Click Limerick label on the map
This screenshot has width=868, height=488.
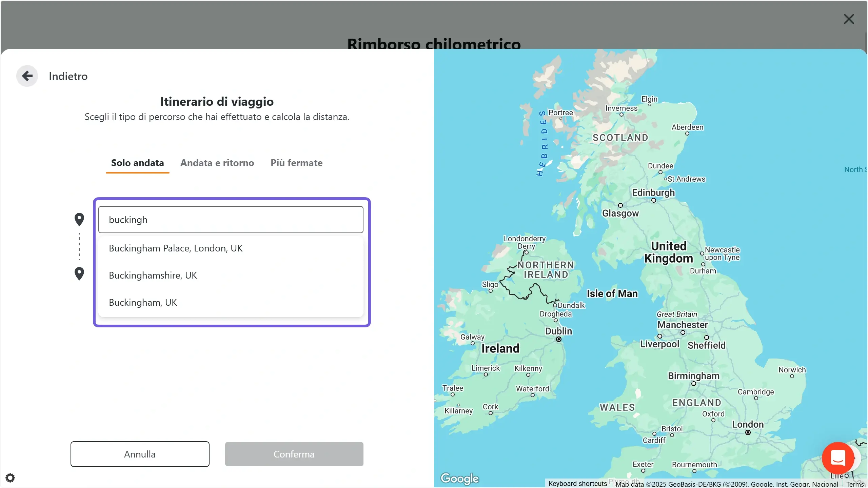click(486, 368)
